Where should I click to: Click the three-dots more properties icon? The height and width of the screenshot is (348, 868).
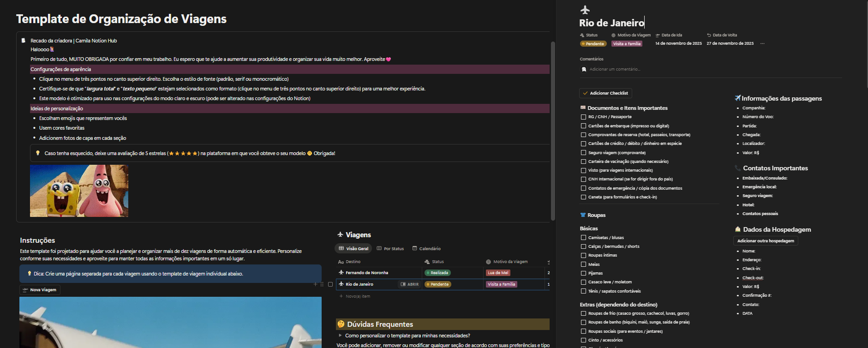[762, 44]
